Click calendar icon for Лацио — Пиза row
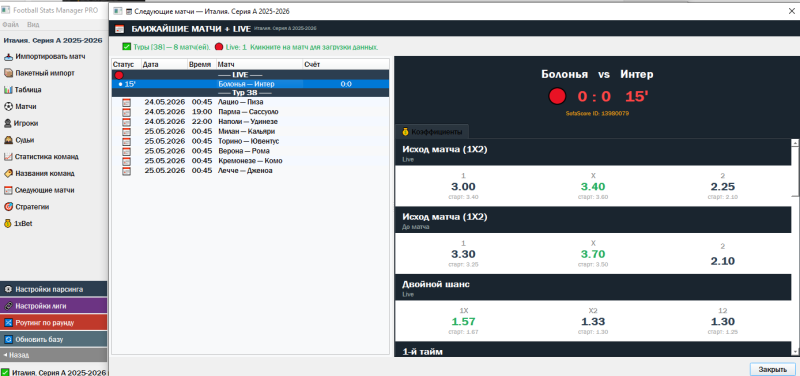 pos(127,102)
